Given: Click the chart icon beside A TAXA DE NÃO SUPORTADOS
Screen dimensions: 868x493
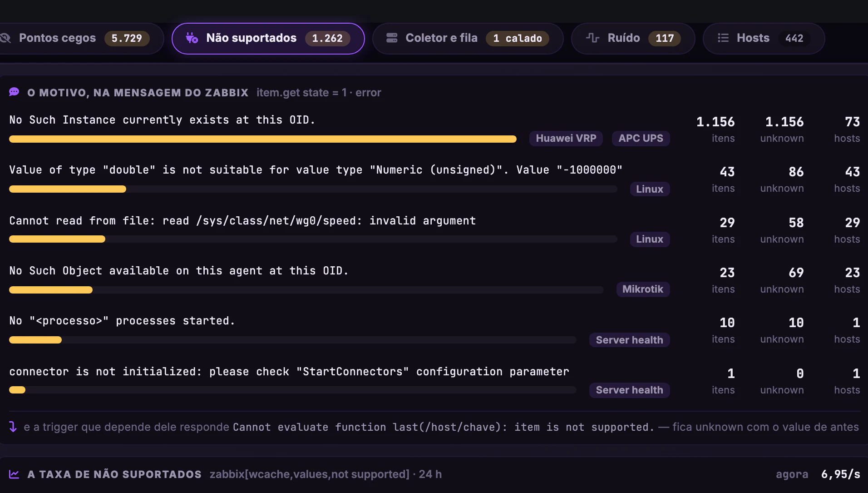Looking at the screenshot, I should [x=14, y=474].
